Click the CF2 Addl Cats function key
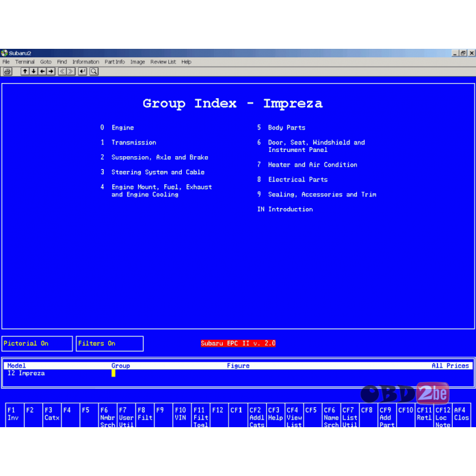The image size is (476, 476). [x=256, y=415]
